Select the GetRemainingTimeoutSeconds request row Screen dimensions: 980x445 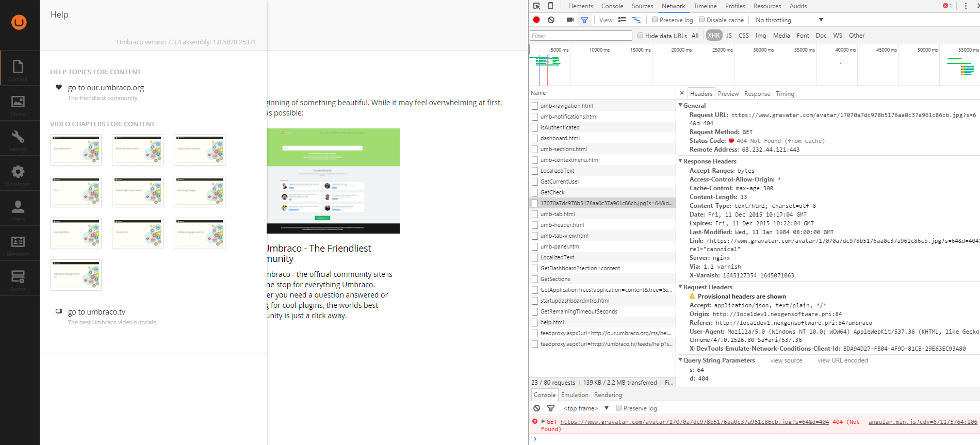point(602,311)
